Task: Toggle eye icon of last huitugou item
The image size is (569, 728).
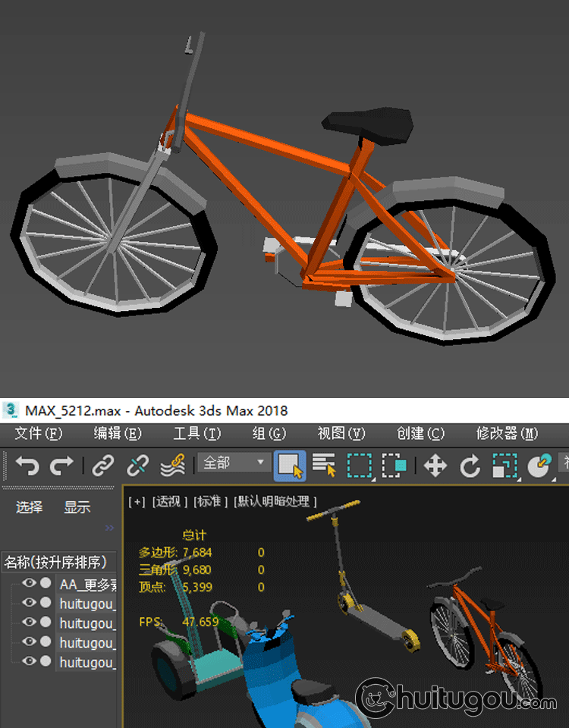Action: (x=29, y=661)
